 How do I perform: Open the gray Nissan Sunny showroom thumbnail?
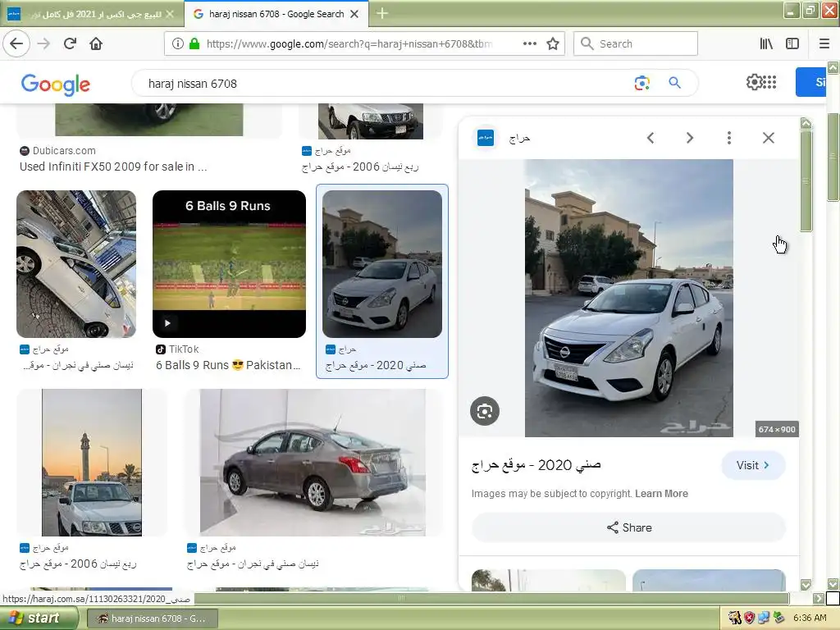click(x=313, y=463)
